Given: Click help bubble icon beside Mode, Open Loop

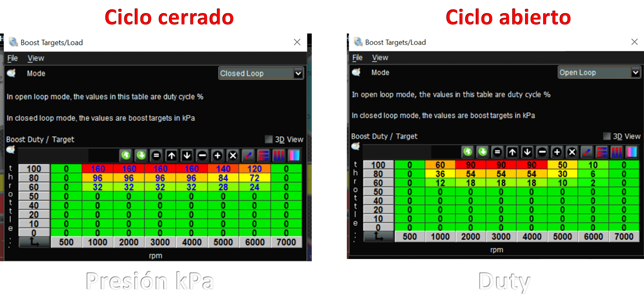Looking at the screenshot, I should point(356,72).
